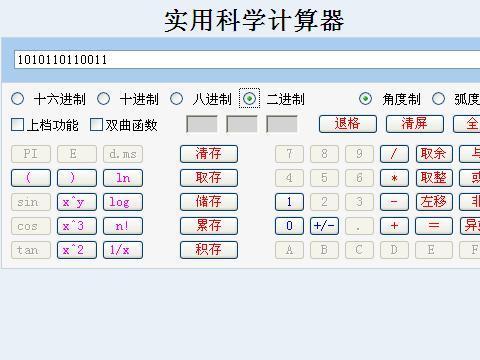Image resolution: width=480 pixels, height=360 pixels.
Task: Click the divide / operator
Action: tap(394, 154)
